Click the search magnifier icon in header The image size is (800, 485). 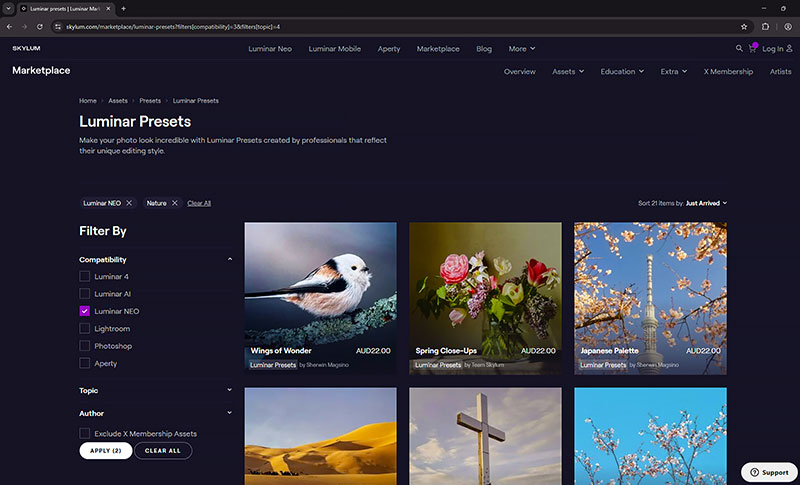coord(739,48)
